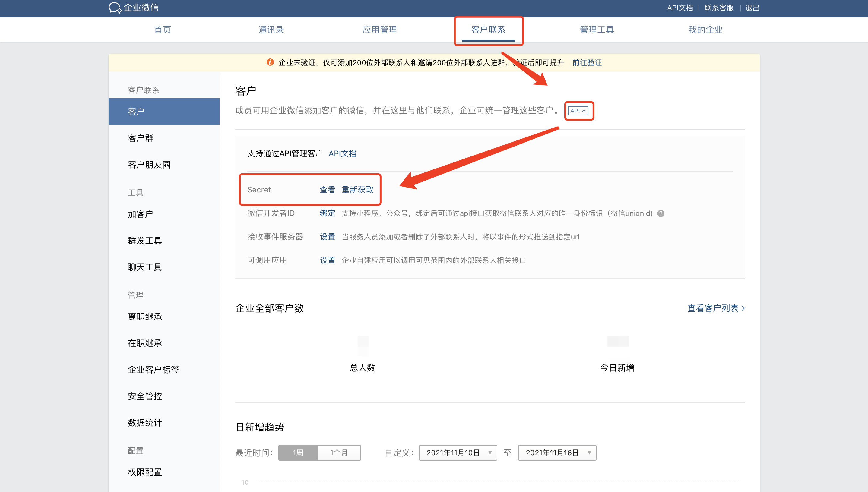Viewport: 868px width, 492px height.
Task: Click 退出 to log out
Action: pyautogui.click(x=752, y=8)
